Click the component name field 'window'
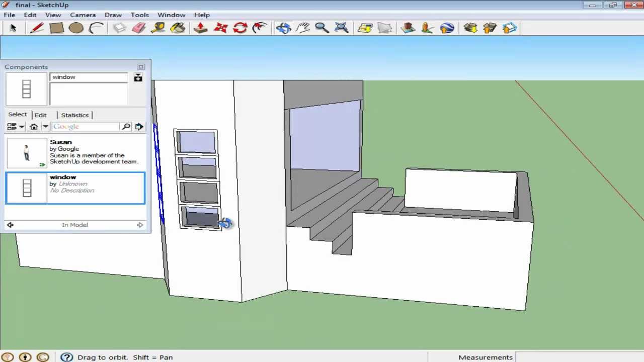Image resolution: width=644 pixels, height=362 pixels. click(89, 77)
